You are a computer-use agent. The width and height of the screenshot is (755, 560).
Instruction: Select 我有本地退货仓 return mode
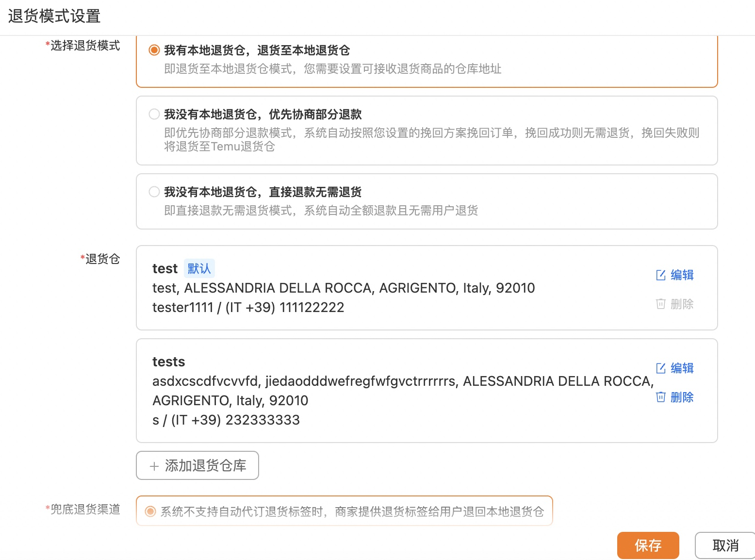coord(154,49)
